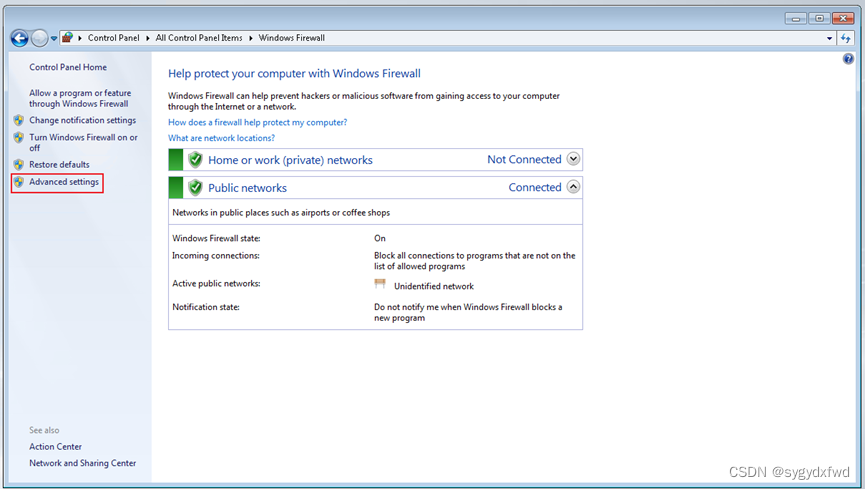Open the address bar history dropdown
Screen dimensions: 865x489
pos(829,39)
